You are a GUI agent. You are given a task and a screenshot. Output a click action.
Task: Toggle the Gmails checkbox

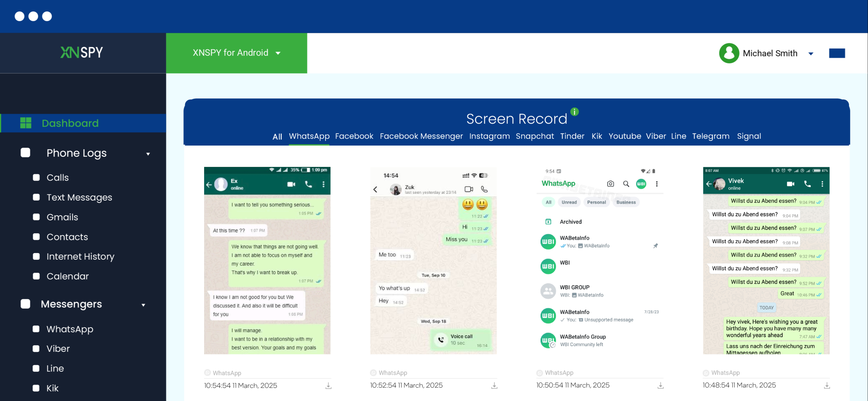pos(36,217)
